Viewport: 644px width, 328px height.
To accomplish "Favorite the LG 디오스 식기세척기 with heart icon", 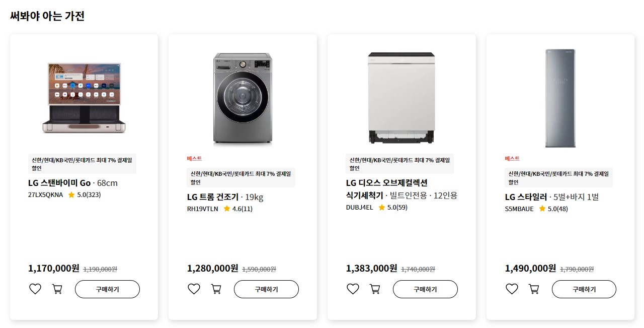I will pos(353,289).
